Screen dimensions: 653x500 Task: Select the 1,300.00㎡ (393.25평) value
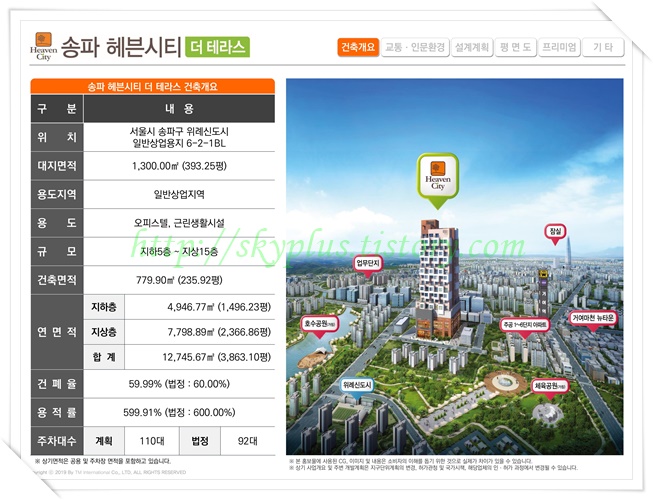179,166
